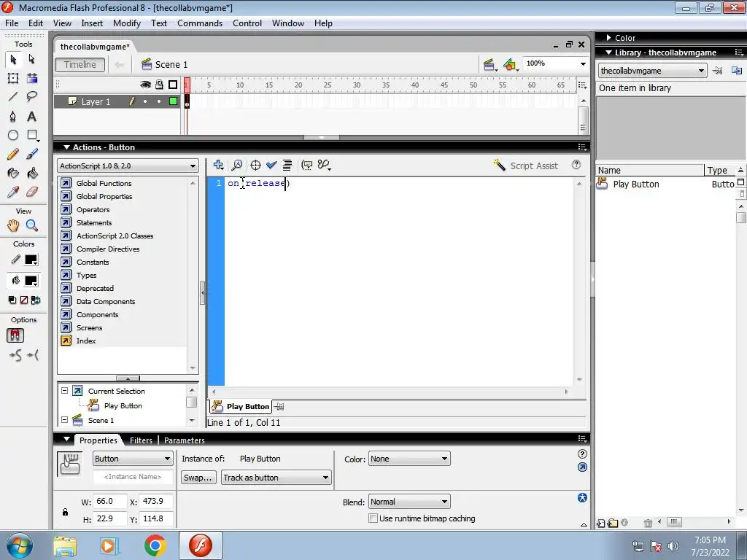Select the Zoom magnifier tool
747x560 pixels.
(32, 225)
